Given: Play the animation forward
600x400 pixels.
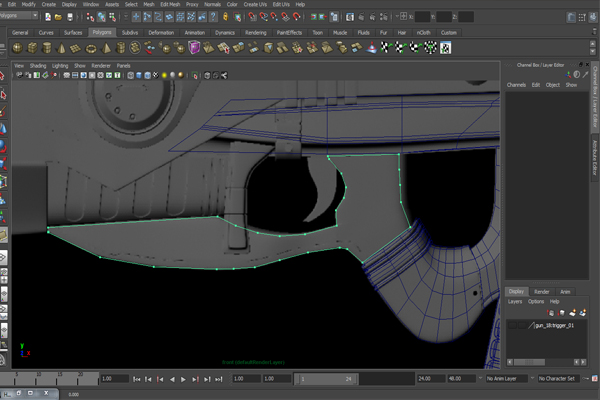Looking at the screenshot, I should [183, 379].
